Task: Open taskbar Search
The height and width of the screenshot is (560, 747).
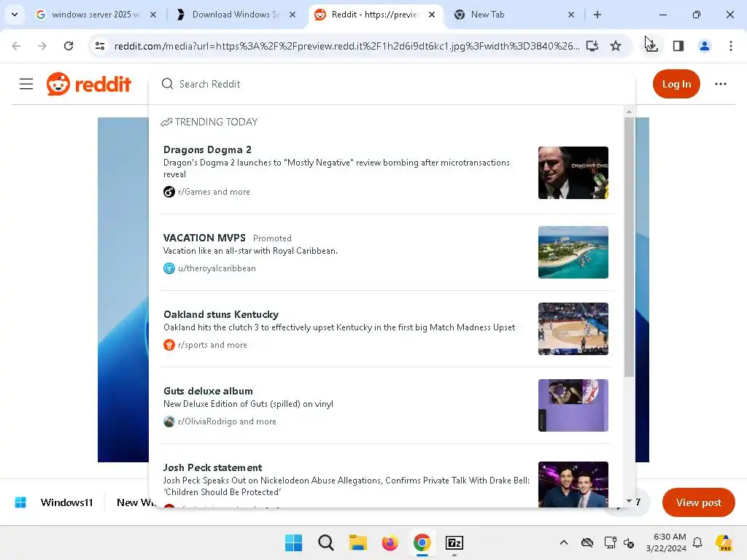Action: [x=326, y=542]
